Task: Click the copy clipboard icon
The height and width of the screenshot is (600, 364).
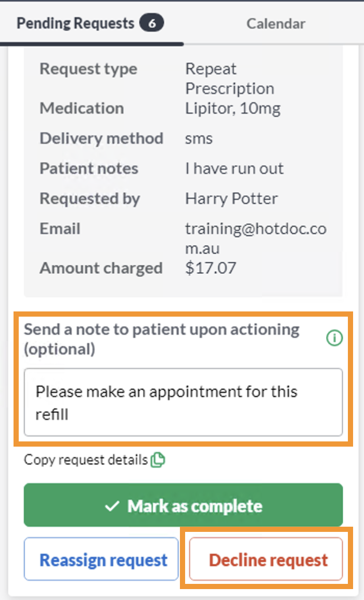Action: [x=158, y=460]
